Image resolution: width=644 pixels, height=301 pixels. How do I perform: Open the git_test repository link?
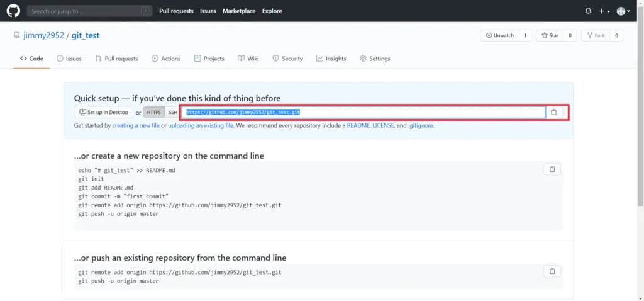click(x=86, y=35)
